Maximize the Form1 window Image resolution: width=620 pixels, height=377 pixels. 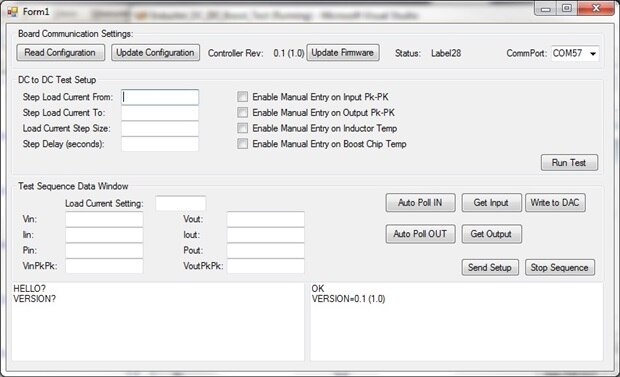(x=567, y=9)
